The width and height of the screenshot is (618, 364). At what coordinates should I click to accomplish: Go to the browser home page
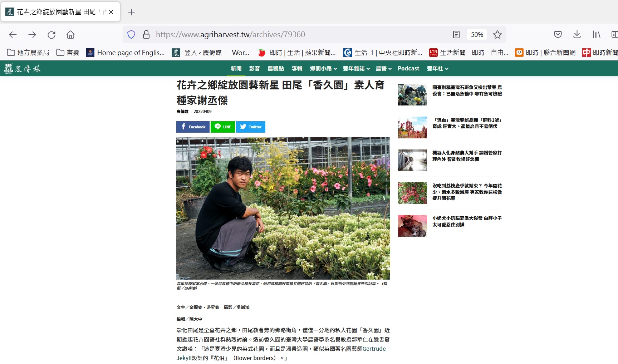pyautogui.click(x=70, y=35)
